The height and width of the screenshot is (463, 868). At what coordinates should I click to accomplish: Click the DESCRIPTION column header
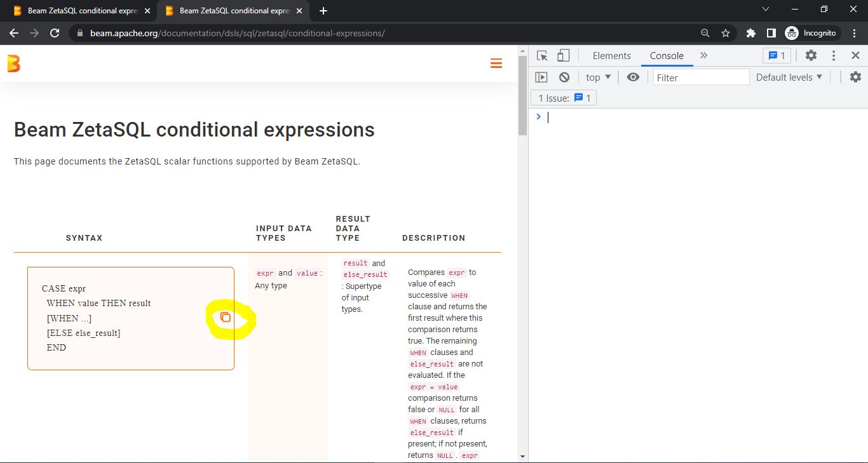coord(433,238)
